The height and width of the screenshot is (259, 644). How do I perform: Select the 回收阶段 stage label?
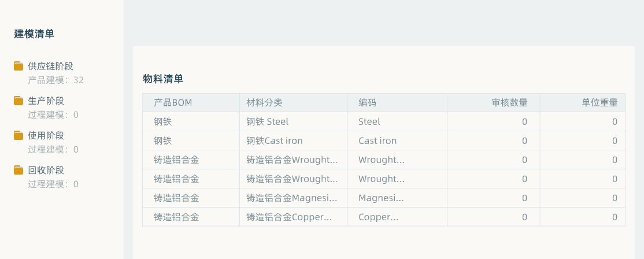[46, 170]
